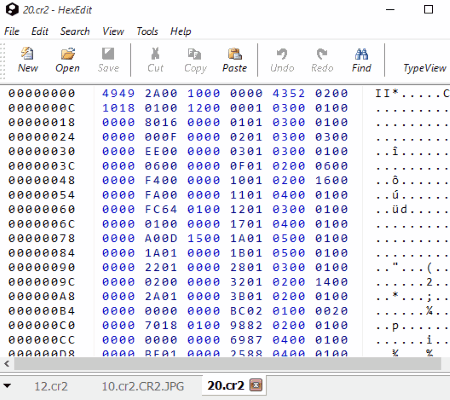Click hex value BC02 at offset 000000B4
Image resolution: width=450 pixels, height=400 pixels.
[246, 311]
